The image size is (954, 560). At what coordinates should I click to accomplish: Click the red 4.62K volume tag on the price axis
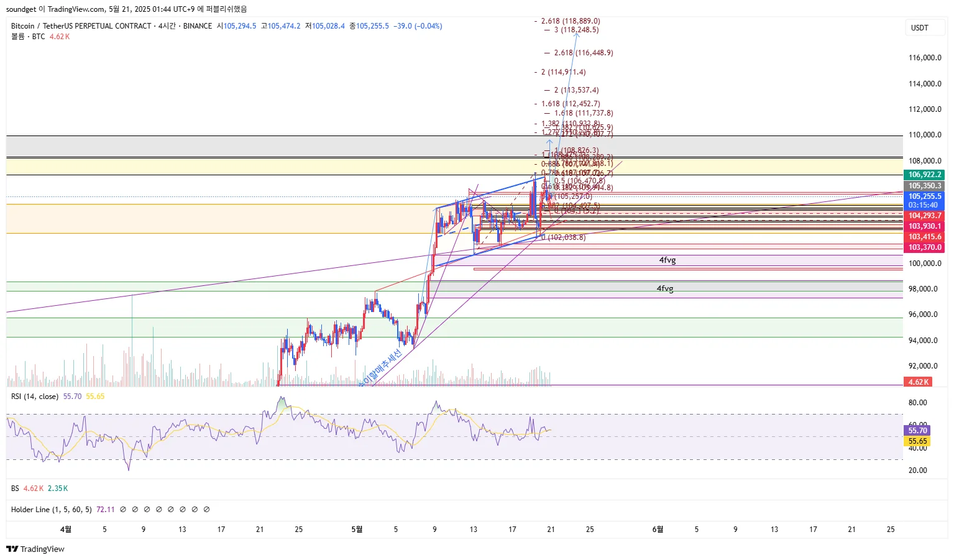[x=918, y=382]
